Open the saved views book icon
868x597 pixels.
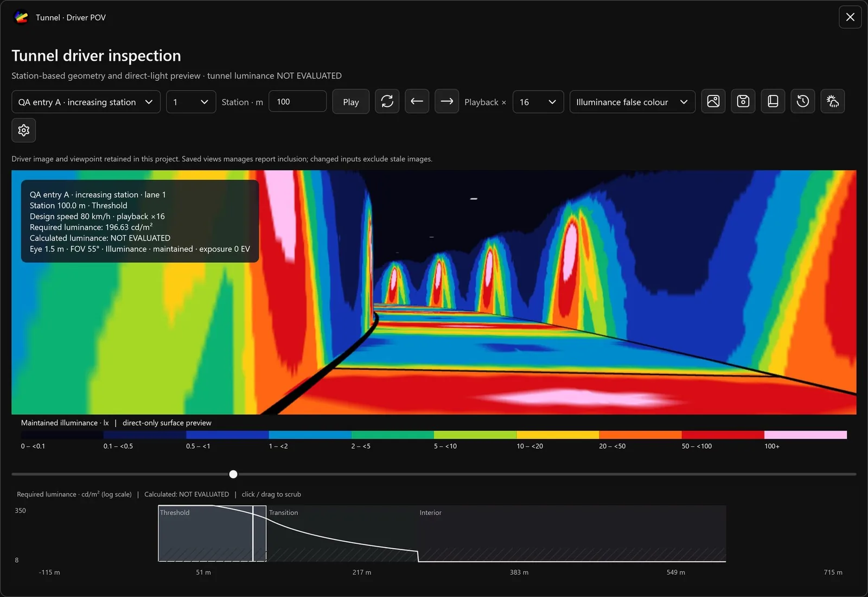tap(773, 101)
